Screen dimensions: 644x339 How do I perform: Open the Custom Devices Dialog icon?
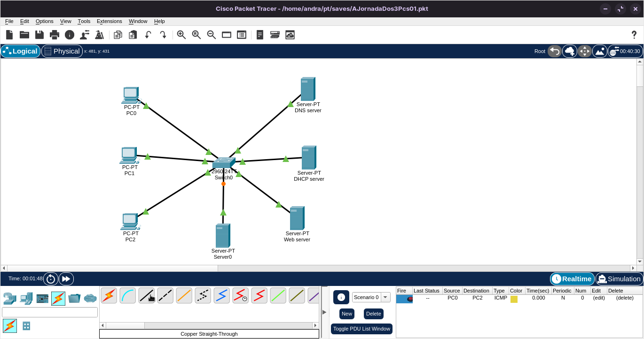242,35
